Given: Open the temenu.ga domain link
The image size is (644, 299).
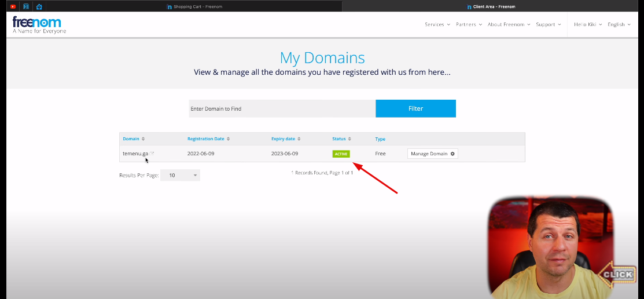Looking at the screenshot, I should (135, 154).
